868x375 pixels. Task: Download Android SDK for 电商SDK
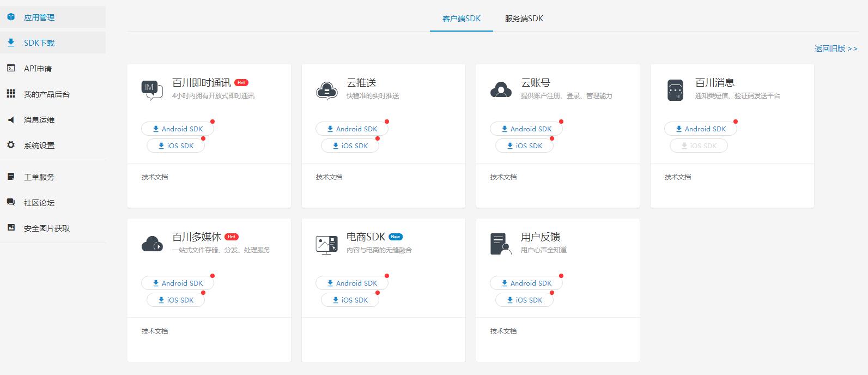point(352,283)
